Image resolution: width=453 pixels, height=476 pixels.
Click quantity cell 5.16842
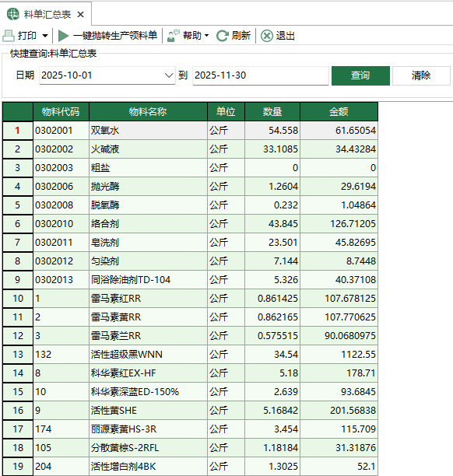click(272, 411)
